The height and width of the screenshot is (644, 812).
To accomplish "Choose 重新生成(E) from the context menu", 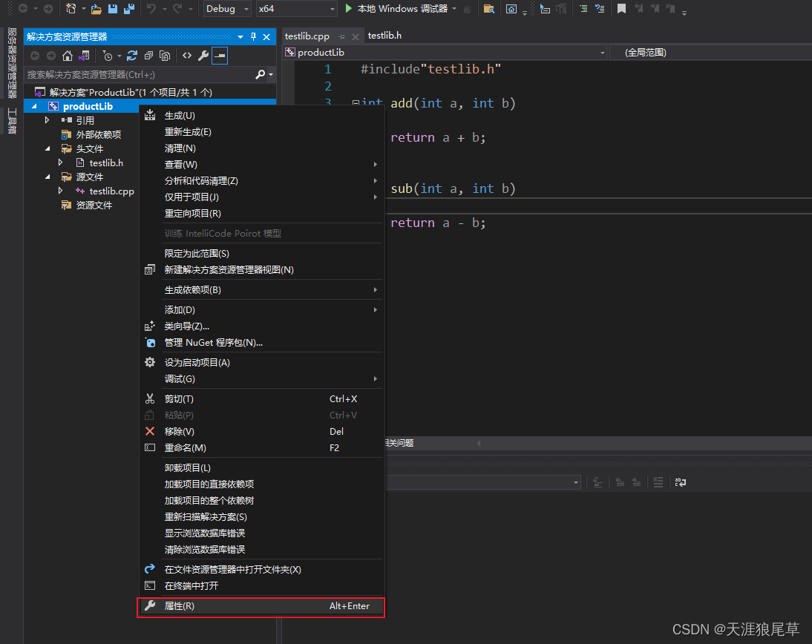I will point(261,132).
